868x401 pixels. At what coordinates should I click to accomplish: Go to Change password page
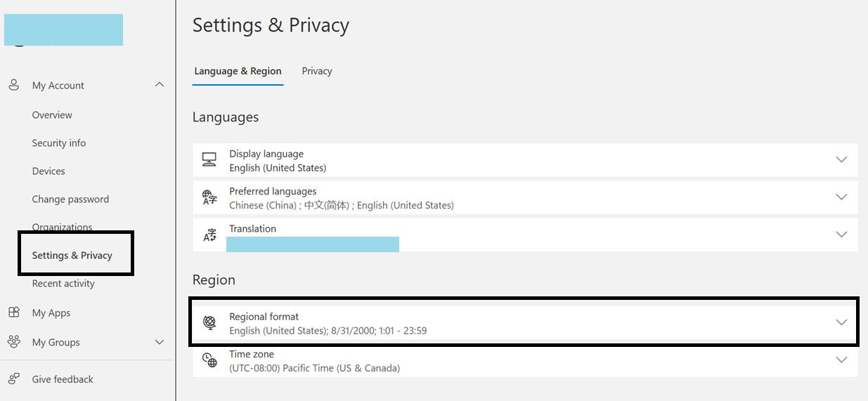(70, 199)
